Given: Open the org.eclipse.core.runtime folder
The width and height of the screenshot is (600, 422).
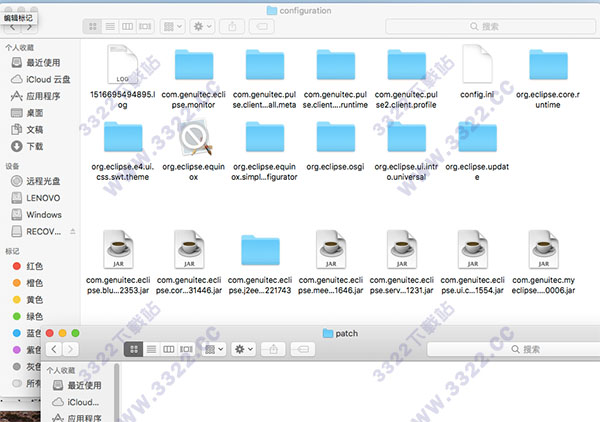Looking at the screenshot, I should (x=548, y=65).
